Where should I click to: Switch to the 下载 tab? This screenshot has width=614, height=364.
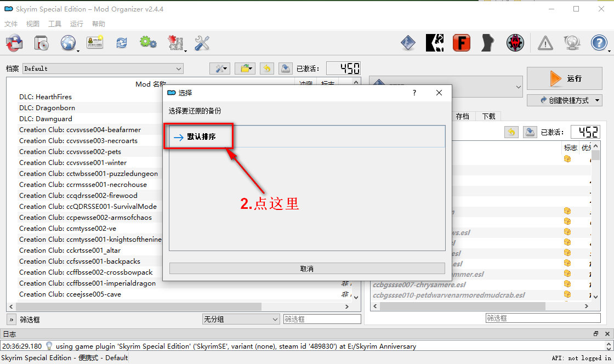tap(488, 116)
